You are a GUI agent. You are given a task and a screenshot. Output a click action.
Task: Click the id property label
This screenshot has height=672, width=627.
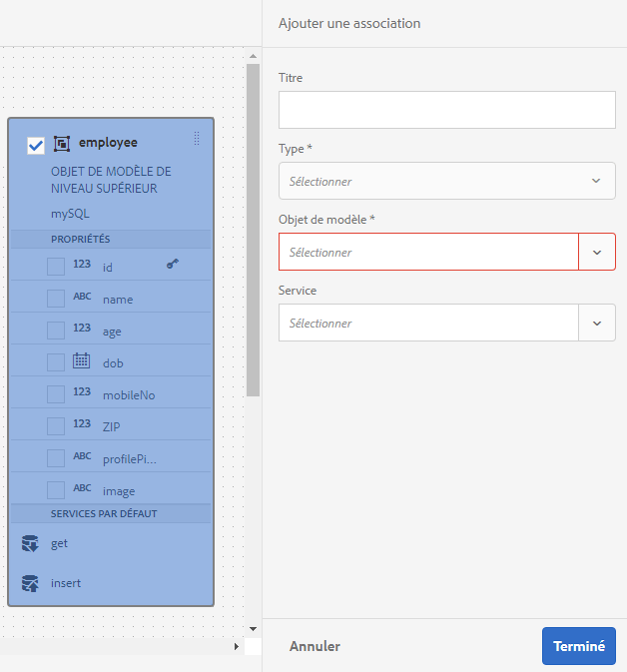[108, 268]
